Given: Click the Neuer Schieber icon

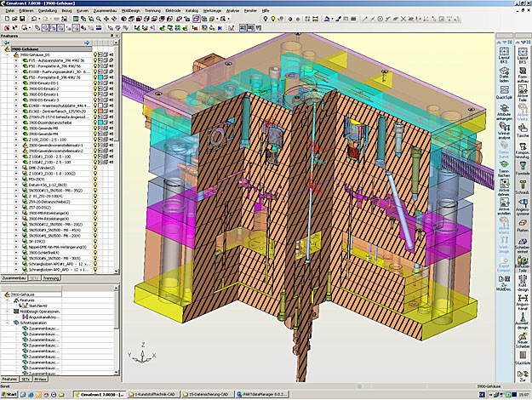Looking at the screenshot, I should point(522,337).
